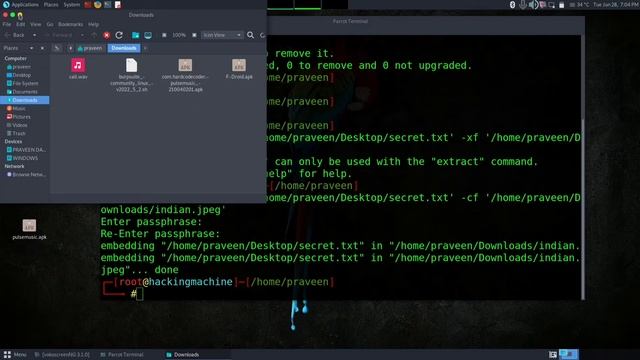The height and width of the screenshot is (360, 640).
Task: Click network connection tray icon
Action: (x=552, y=5)
